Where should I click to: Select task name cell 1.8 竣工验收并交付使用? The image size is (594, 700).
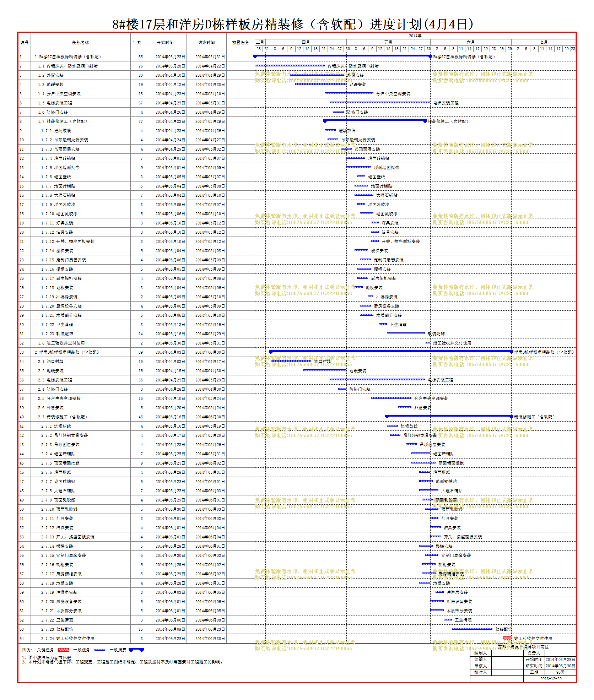tap(80, 343)
